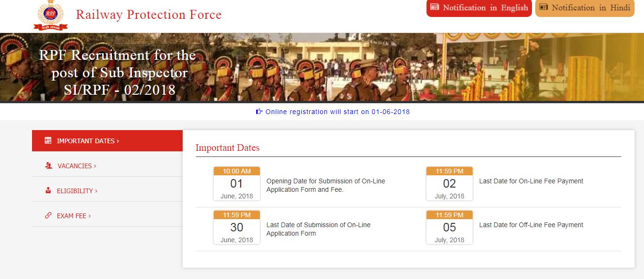Select the 11:59 PM badge on July 02 card

pos(449,171)
